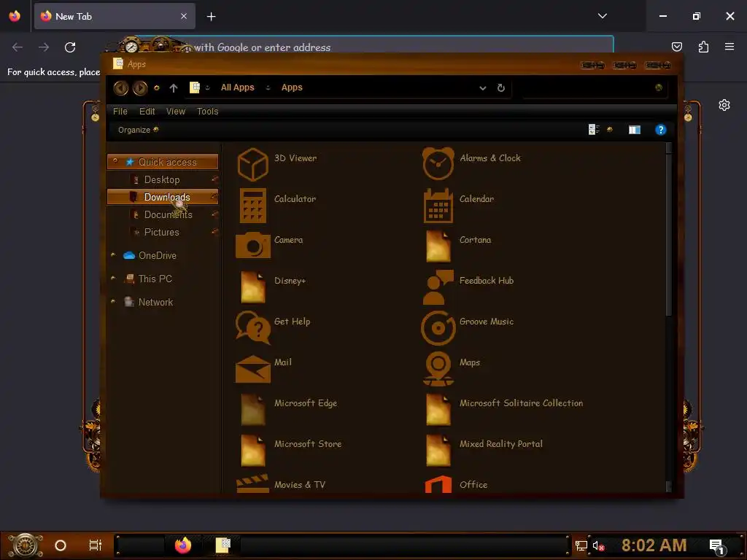Select the Get Help app icon
The image size is (747, 560).
point(252,327)
